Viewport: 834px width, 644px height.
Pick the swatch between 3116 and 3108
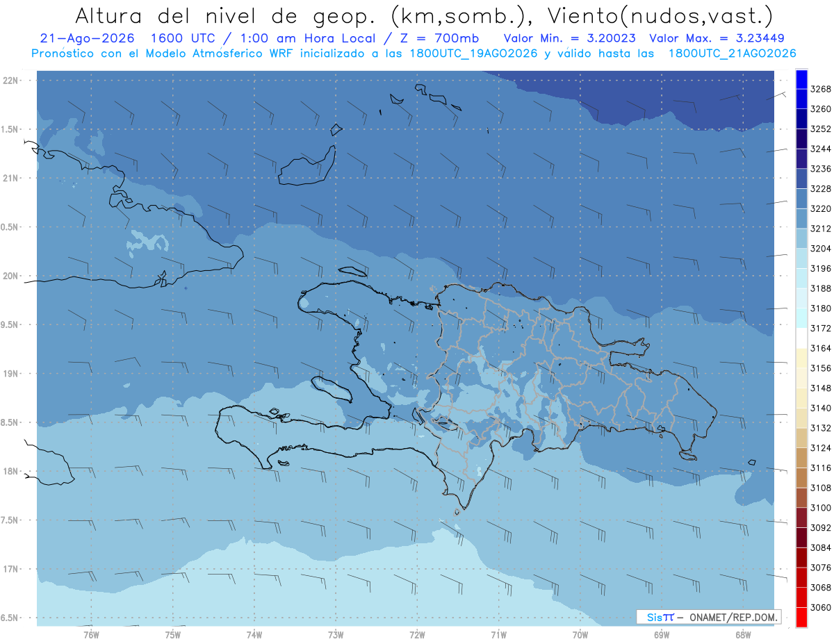[x=801, y=478]
